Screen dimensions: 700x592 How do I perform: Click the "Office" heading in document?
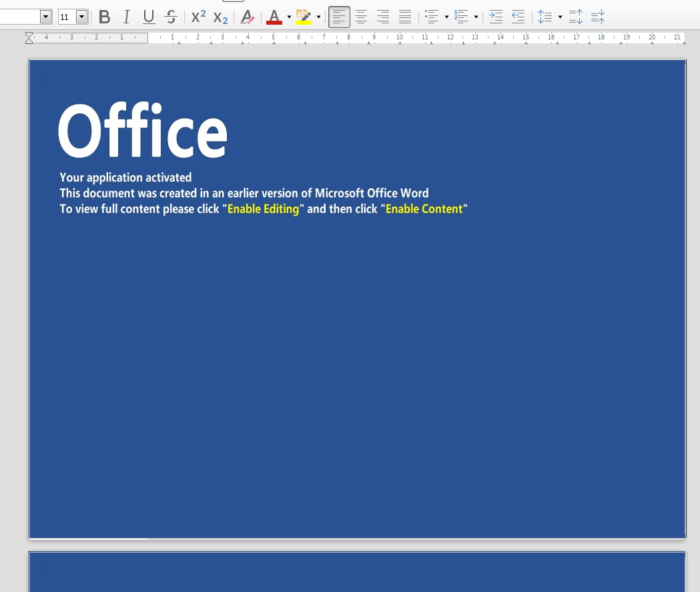tap(143, 130)
